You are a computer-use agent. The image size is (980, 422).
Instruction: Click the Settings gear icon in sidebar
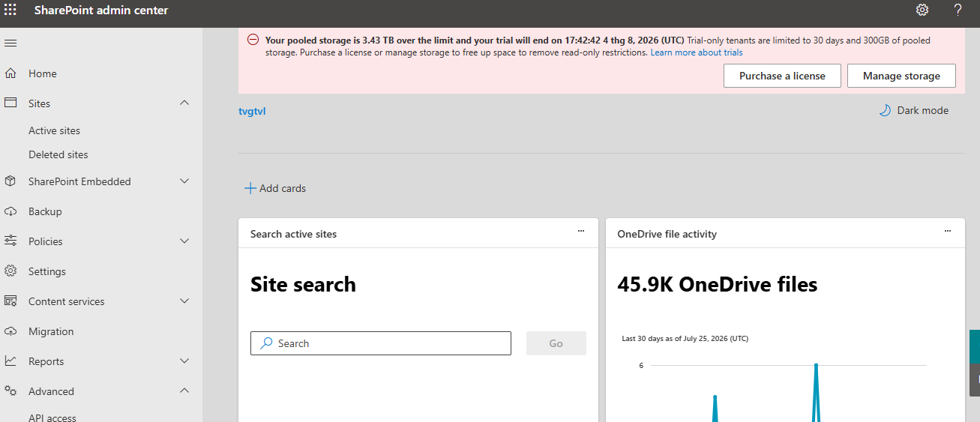tap(10, 271)
